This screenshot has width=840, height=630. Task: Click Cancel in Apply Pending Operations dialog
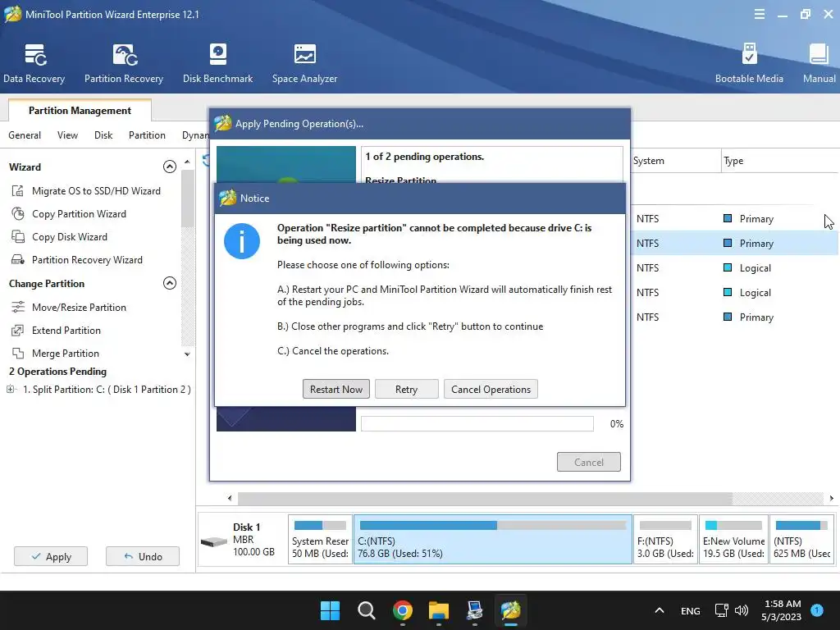pos(589,462)
